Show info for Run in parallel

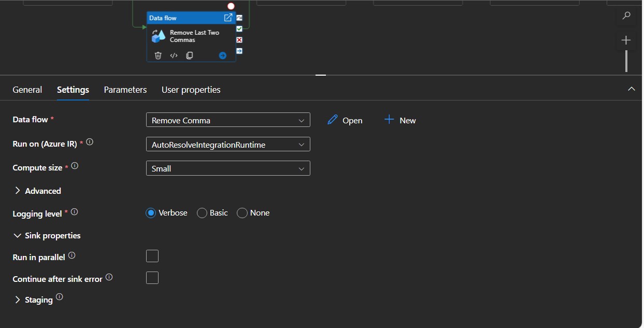[x=72, y=255]
